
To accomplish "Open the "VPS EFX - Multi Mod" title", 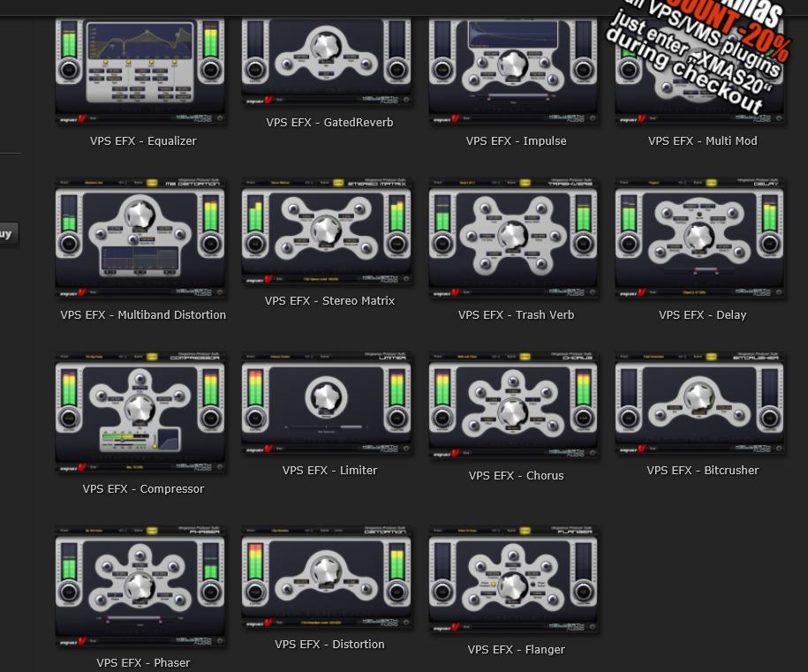I will 703,140.
